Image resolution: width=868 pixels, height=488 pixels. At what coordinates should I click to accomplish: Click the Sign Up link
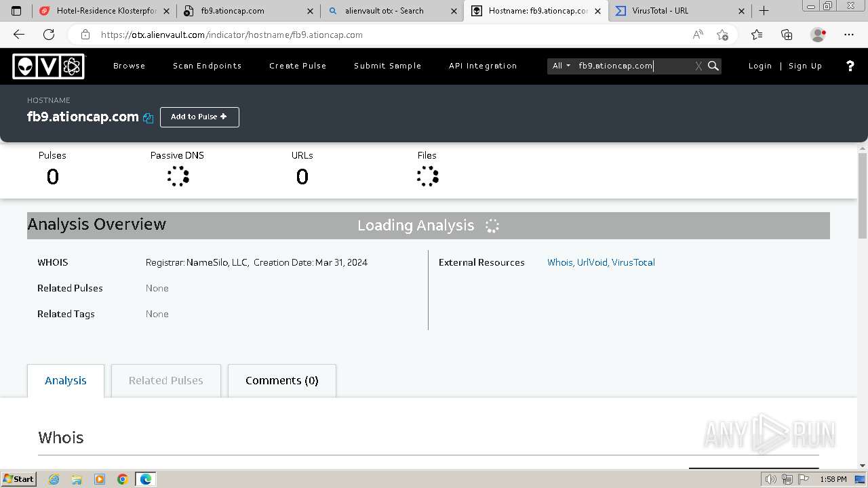(x=806, y=66)
